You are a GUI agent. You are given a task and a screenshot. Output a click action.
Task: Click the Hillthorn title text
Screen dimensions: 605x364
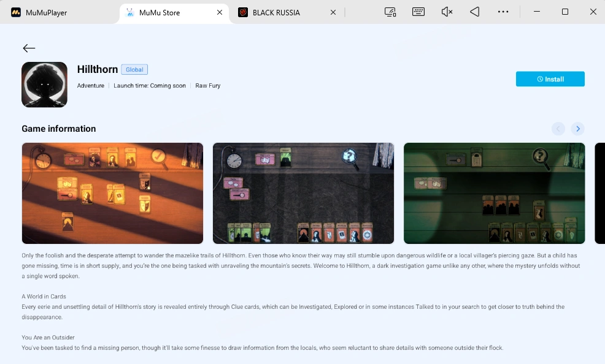pos(98,69)
